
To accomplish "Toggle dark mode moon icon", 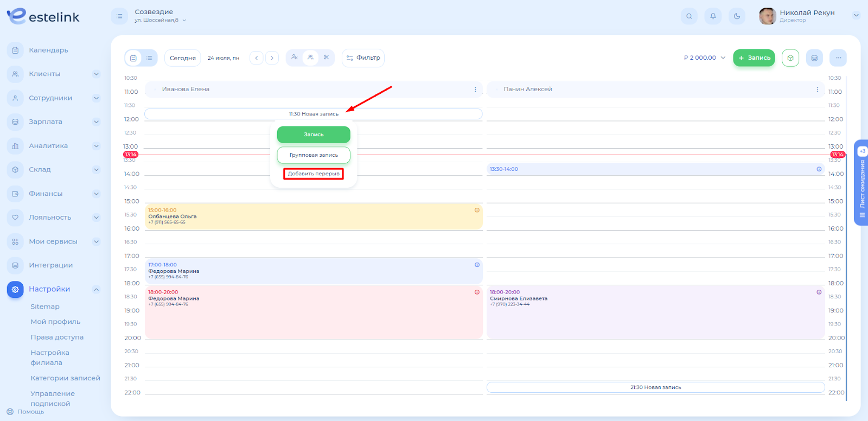I will 737,16.
